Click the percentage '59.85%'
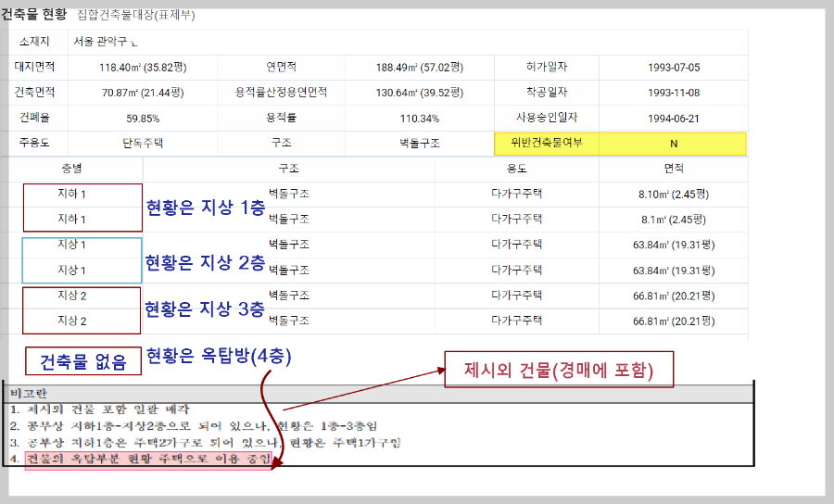Viewport: 834px width, 504px height. 143,119
